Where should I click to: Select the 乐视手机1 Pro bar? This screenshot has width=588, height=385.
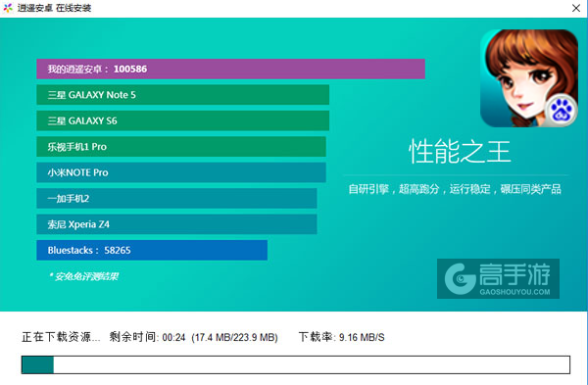pos(181,147)
